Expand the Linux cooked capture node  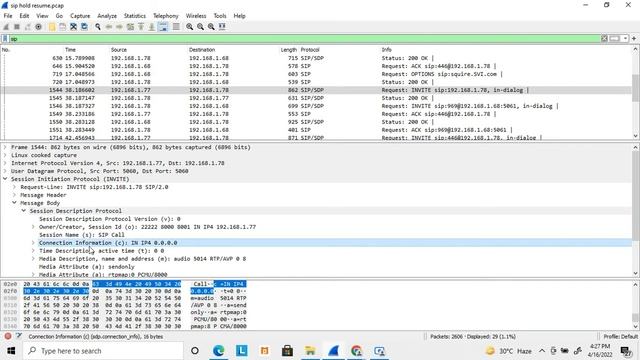(x=5, y=155)
